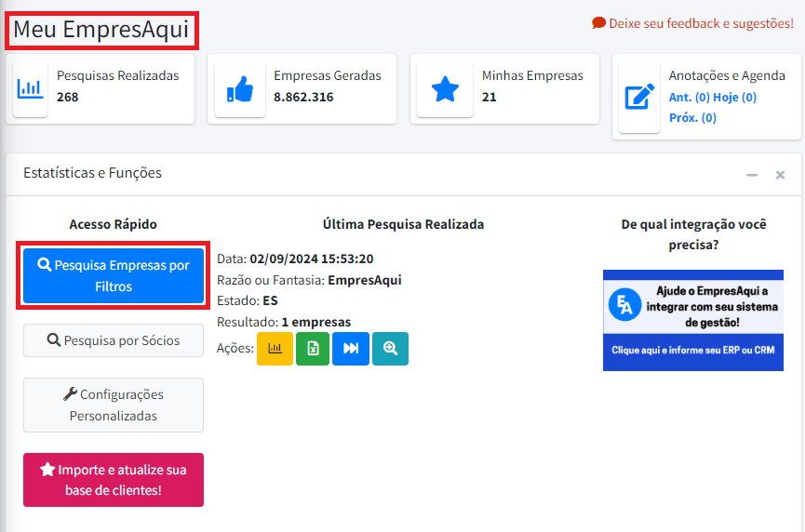Click the Meu EmpresAqui page title

point(101,30)
